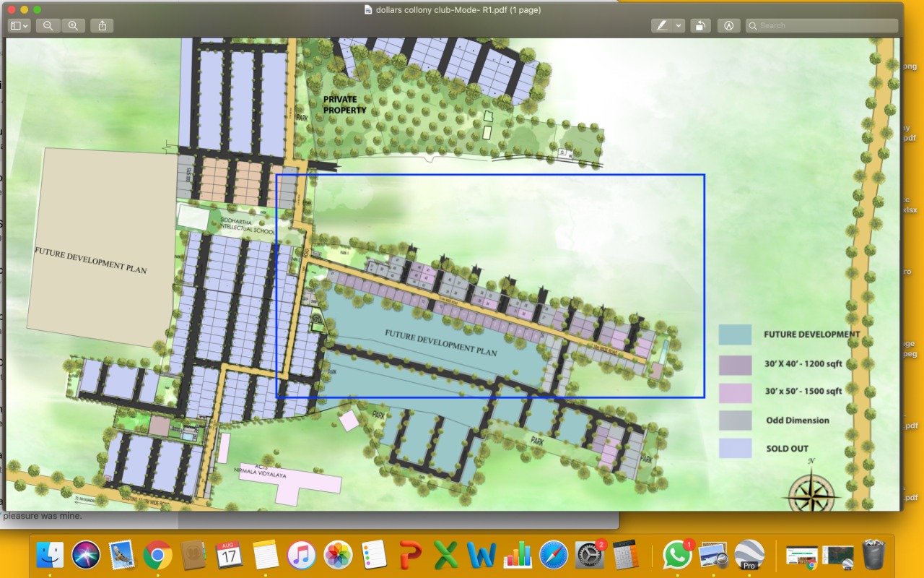924x578 pixels.
Task: Expand the highlight color dropdown arrow
Action: tap(679, 25)
